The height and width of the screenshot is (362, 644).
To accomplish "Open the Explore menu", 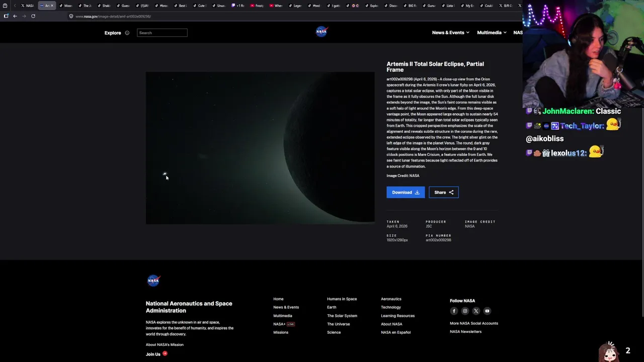I will tap(113, 33).
